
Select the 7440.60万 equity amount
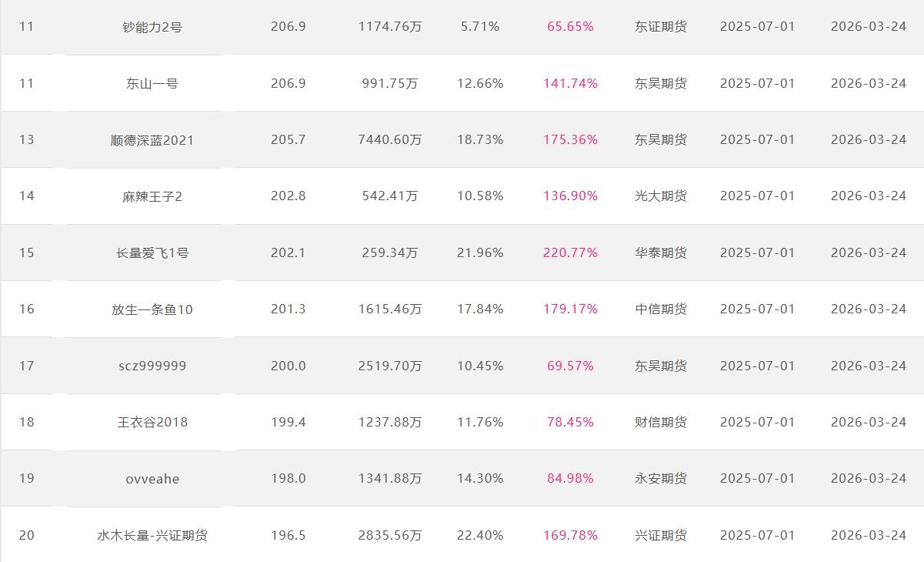coord(390,140)
